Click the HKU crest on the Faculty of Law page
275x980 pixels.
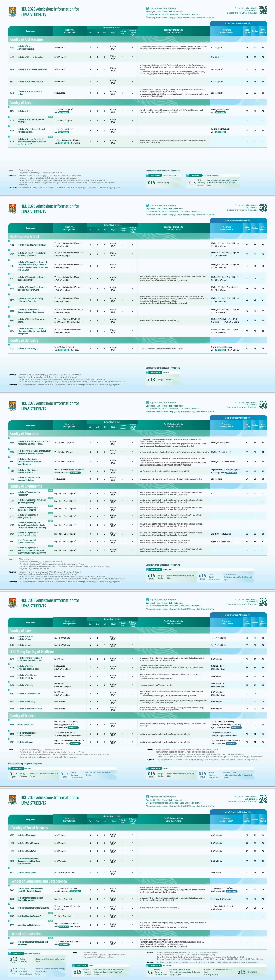tap(12, 603)
